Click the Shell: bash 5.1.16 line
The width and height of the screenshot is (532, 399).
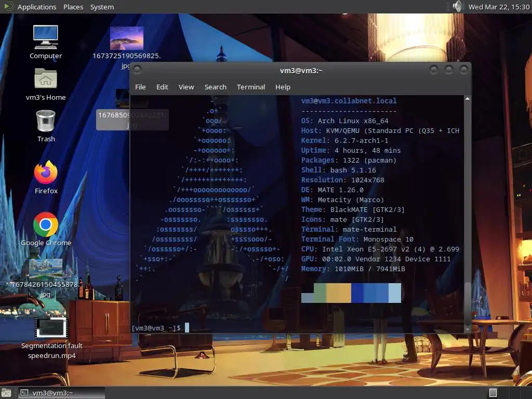point(339,170)
